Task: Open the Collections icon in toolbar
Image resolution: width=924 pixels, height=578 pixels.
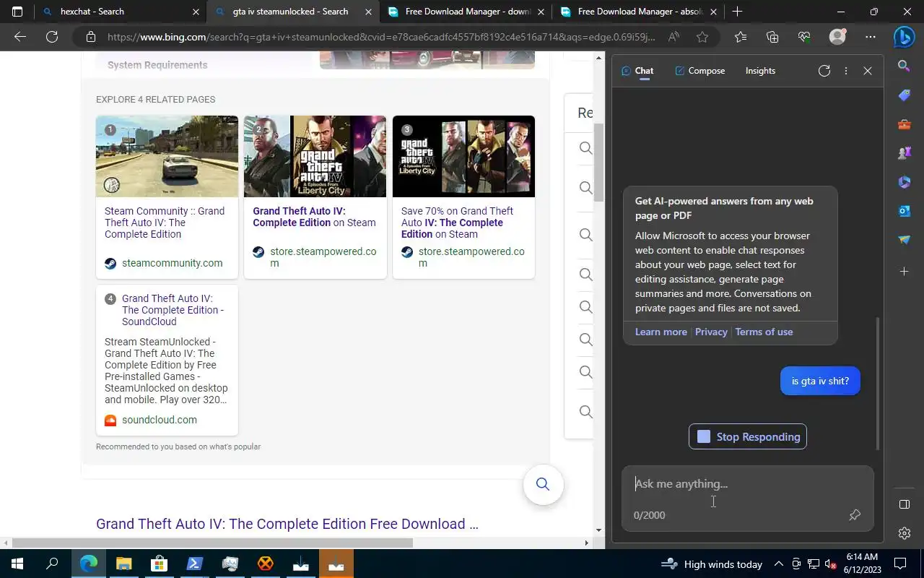Action: tap(772, 37)
